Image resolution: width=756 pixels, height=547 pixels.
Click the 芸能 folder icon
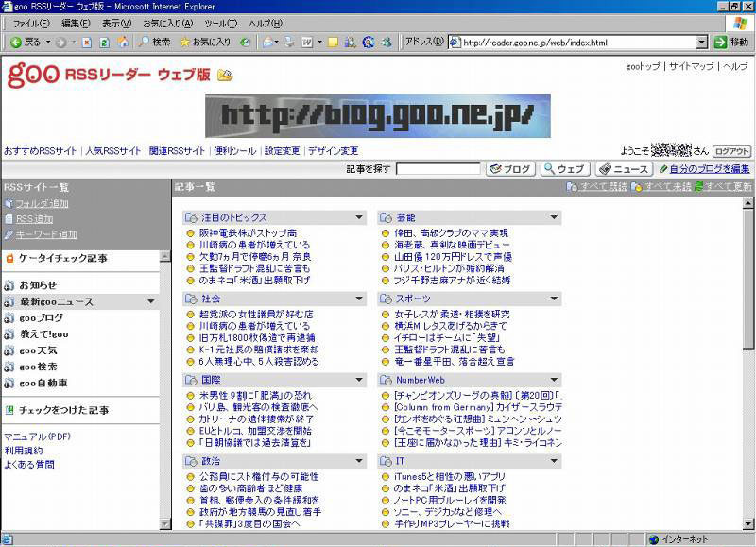tap(386, 218)
